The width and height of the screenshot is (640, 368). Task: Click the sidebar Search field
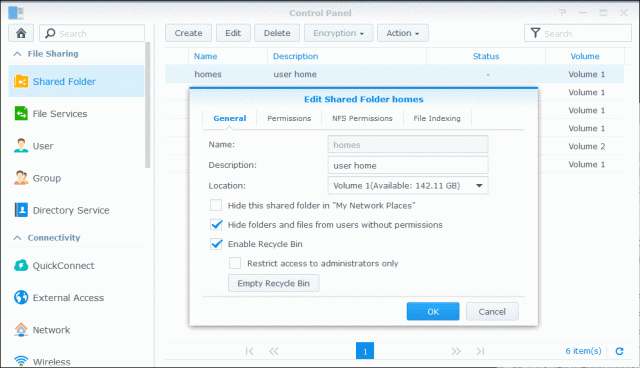(92, 33)
